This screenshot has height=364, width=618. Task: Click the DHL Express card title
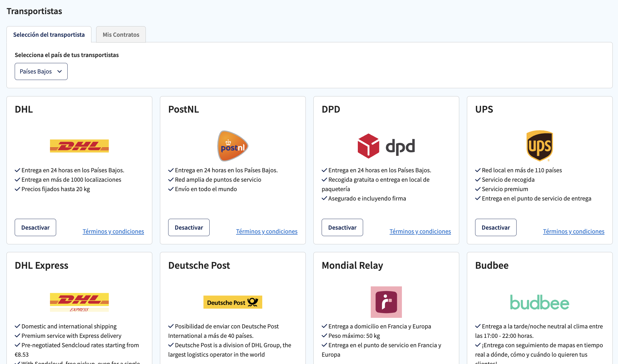(x=41, y=266)
